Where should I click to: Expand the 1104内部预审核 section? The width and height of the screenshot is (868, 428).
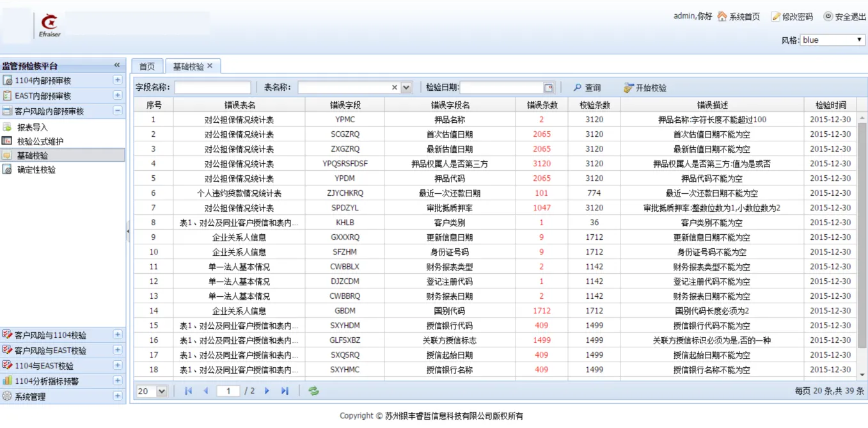point(117,80)
